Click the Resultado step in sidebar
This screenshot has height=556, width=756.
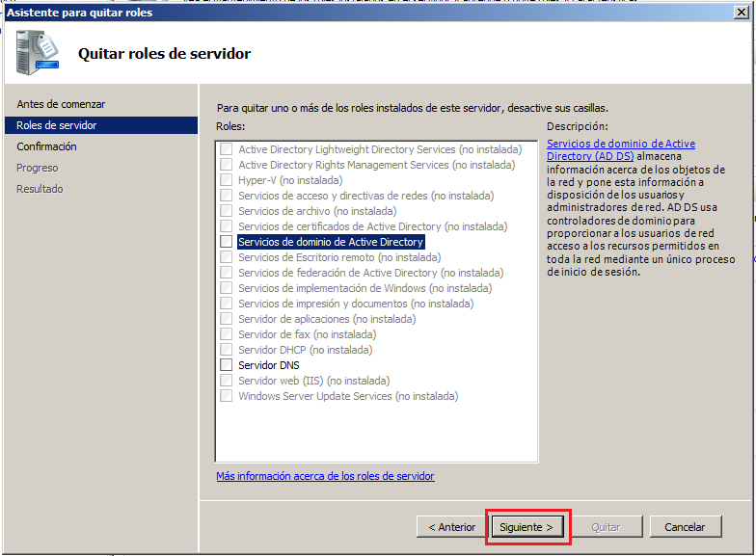click(40, 189)
